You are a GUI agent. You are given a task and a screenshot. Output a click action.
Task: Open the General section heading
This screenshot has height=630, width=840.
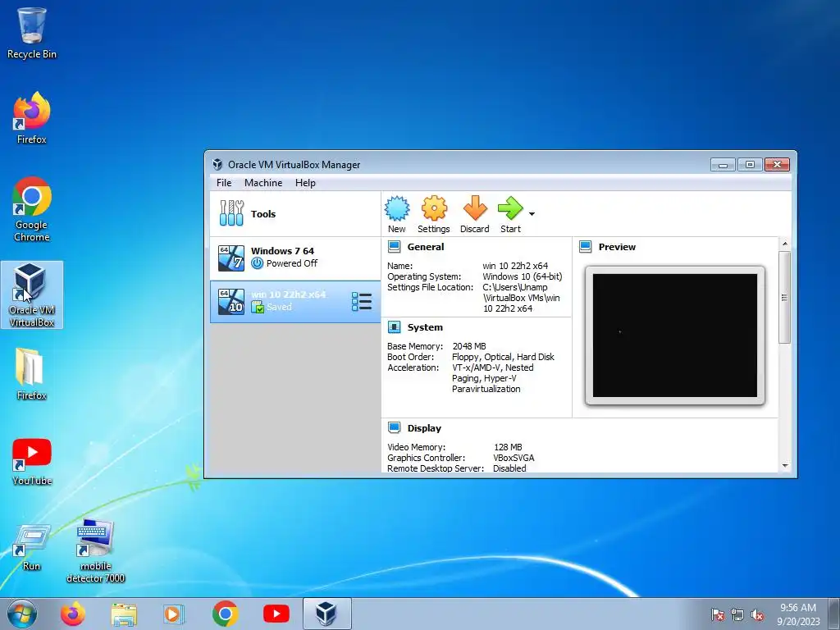426,247
